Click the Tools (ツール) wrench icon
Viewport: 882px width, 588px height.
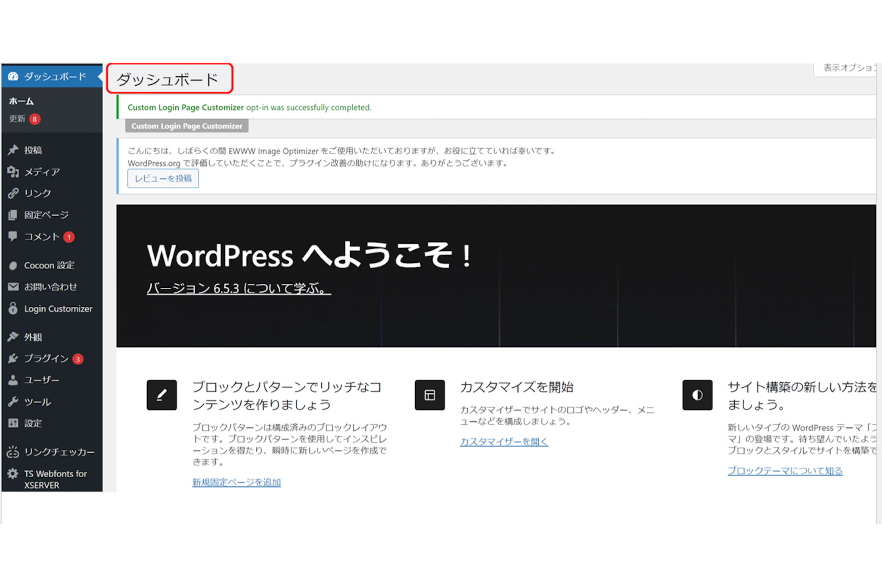tap(13, 402)
